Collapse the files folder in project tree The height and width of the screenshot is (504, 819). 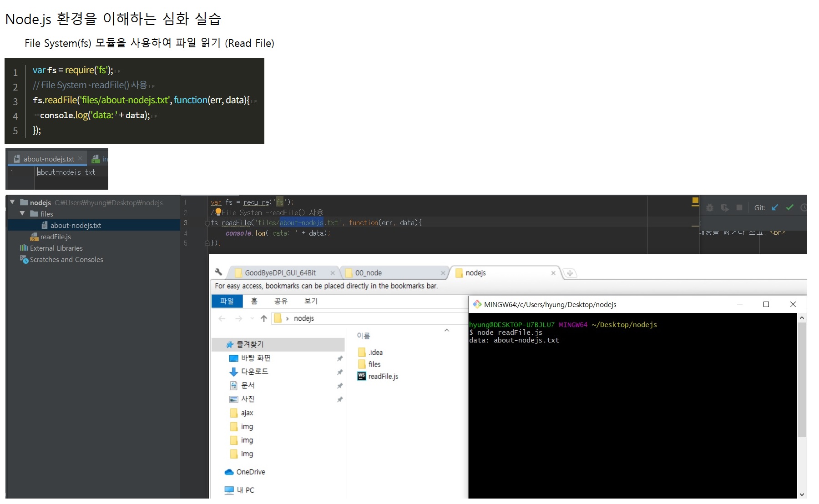(22, 214)
